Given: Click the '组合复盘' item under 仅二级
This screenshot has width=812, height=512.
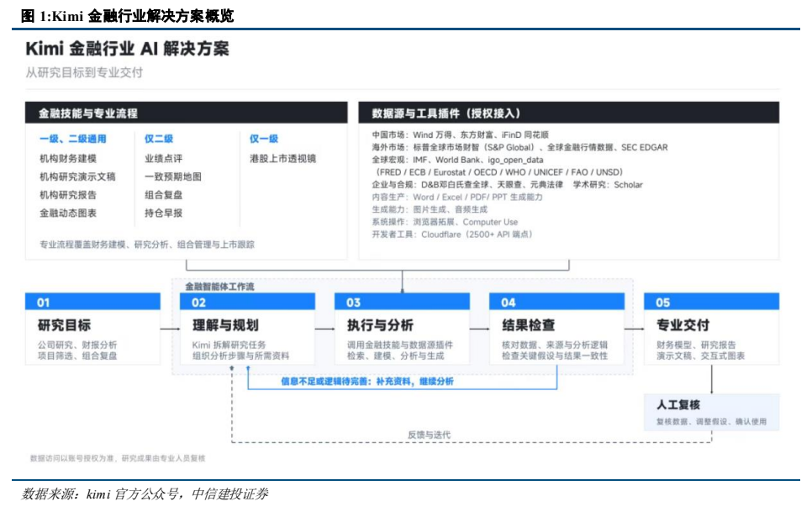Looking at the screenshot, I should [164, 195].
